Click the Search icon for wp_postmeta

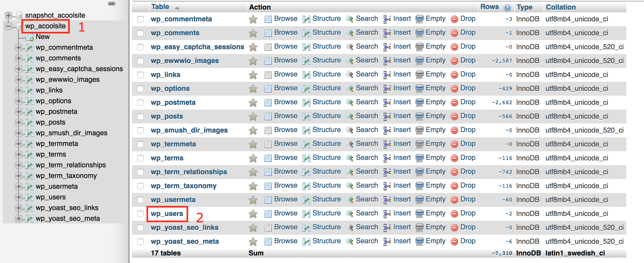pos(350,102)
